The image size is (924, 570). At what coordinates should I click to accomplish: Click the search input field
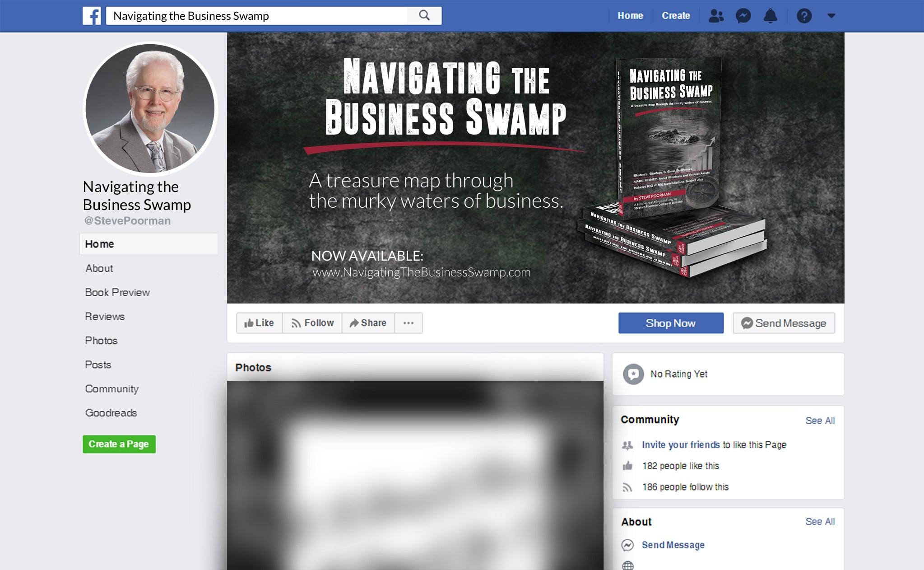(x=257, y=16)
